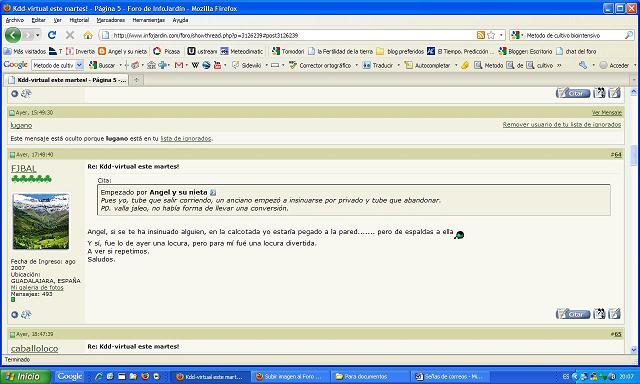Open the RSS feed icon in address bar

pos(481,36)
